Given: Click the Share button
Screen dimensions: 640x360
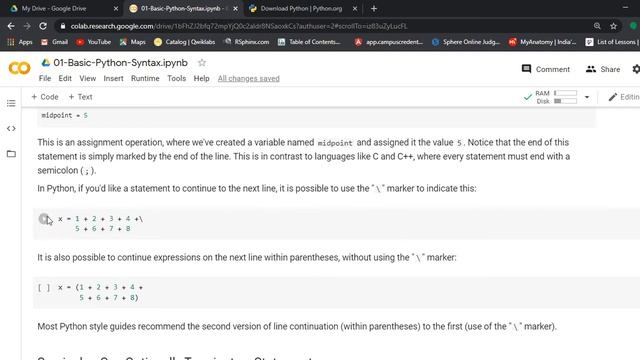Looking at the screenshot, I should tap(603, 69).
